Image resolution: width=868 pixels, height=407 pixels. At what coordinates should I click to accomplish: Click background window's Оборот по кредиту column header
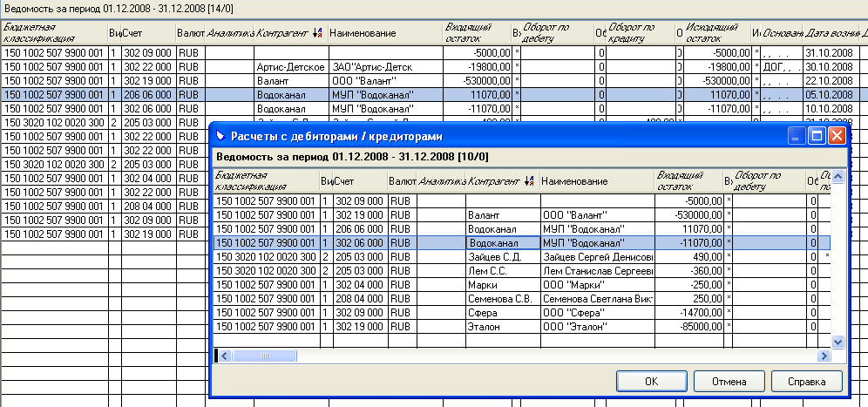point(641,32)
